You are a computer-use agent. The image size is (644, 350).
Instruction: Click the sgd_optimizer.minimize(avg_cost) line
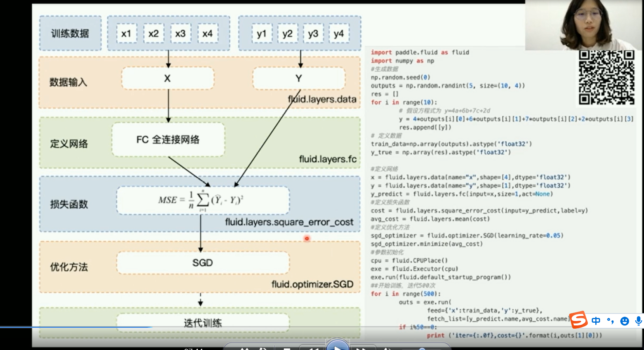point(427,244)
